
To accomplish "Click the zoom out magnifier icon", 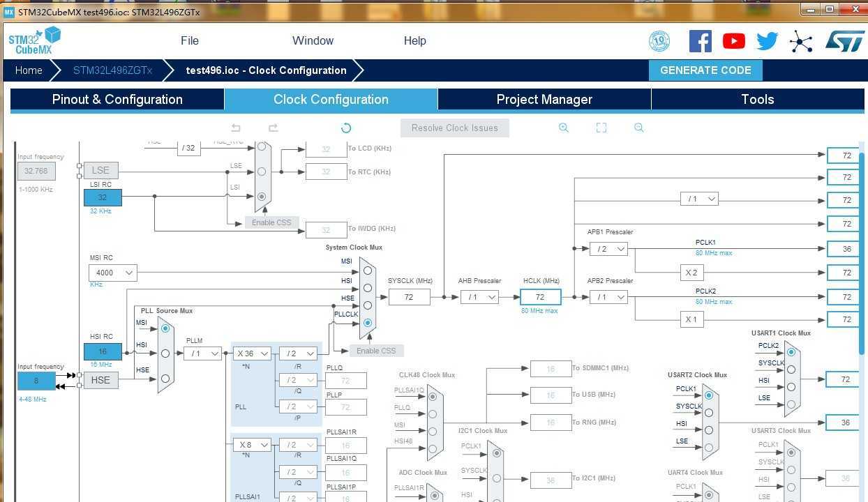I will click(x=638, y=128).
